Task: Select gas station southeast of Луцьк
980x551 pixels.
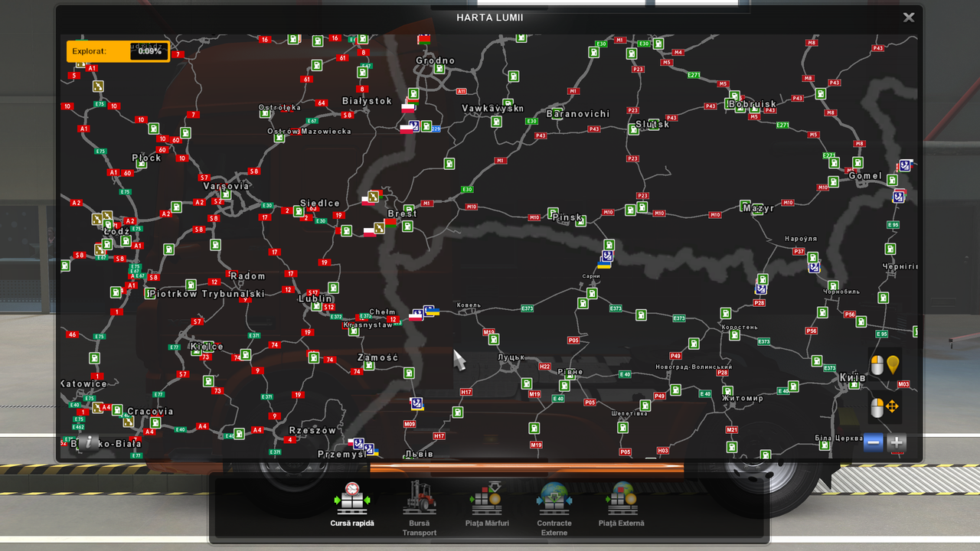Action: (x=527, y=383)
